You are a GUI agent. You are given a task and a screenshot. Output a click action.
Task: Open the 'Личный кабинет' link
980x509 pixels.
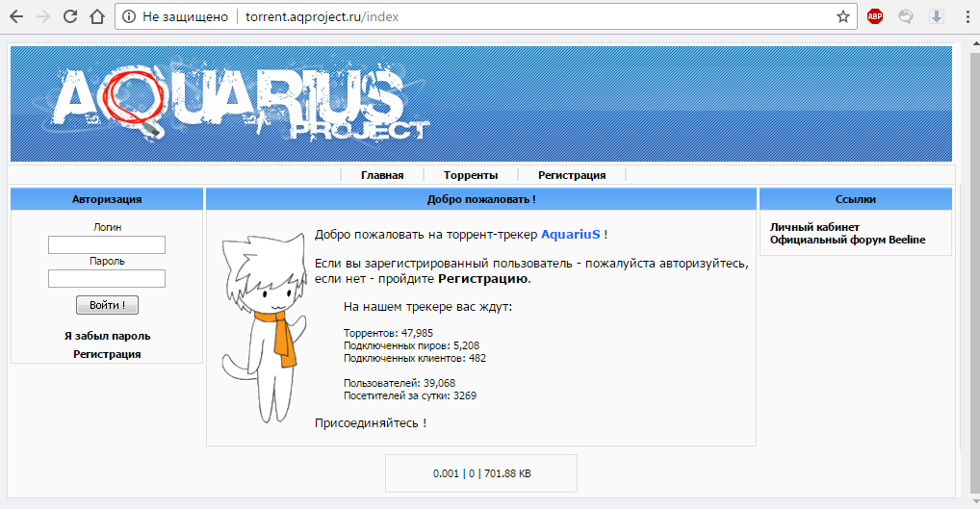814,227
